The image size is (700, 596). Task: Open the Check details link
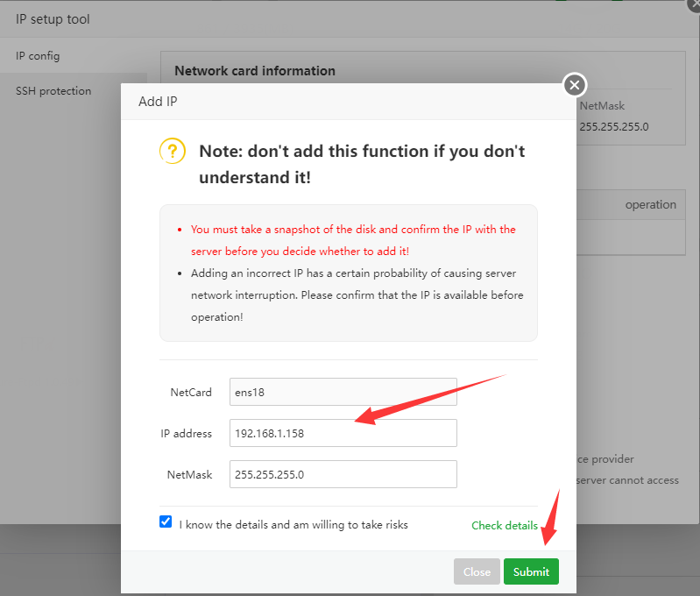click(x=505, y=525)
